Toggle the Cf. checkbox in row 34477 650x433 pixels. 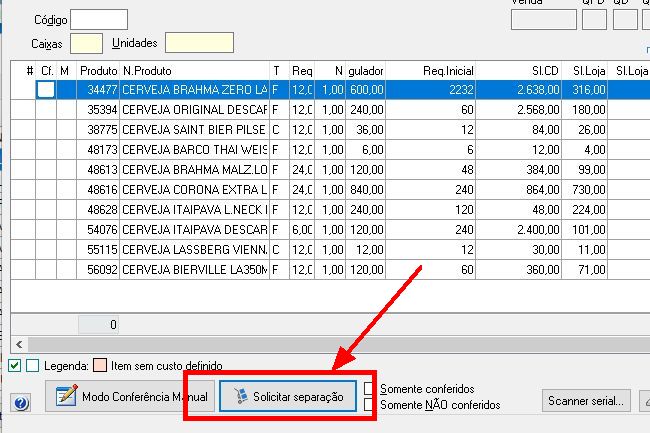46,90
